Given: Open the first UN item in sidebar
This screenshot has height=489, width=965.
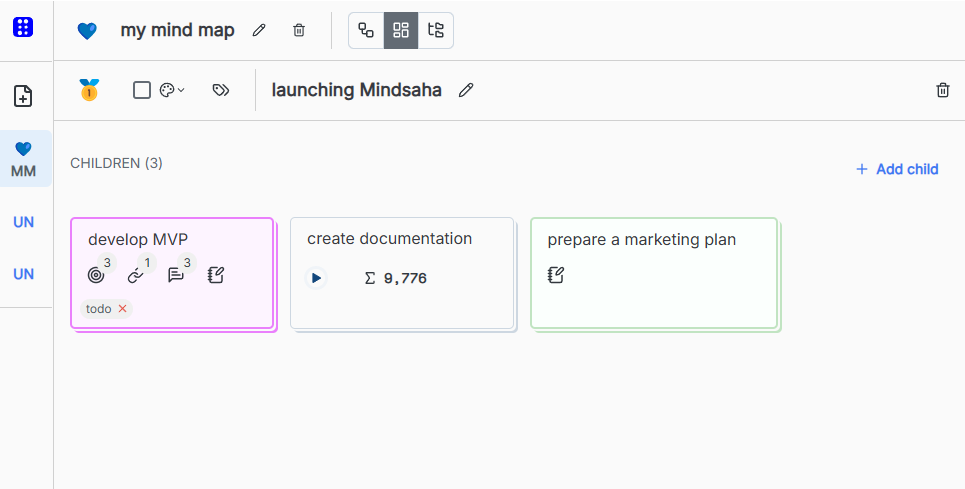Looking at the screenshot, I should pyautogui.click(x=24, y=222).
